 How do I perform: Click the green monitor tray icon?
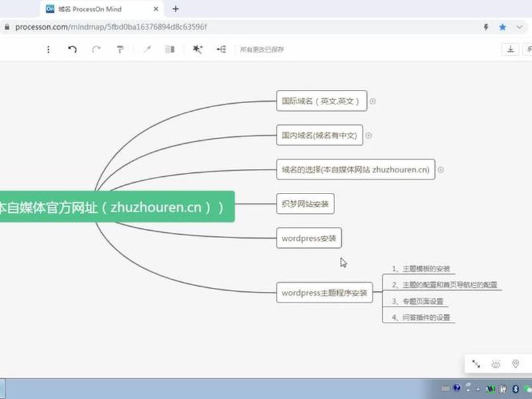[491, 389]
